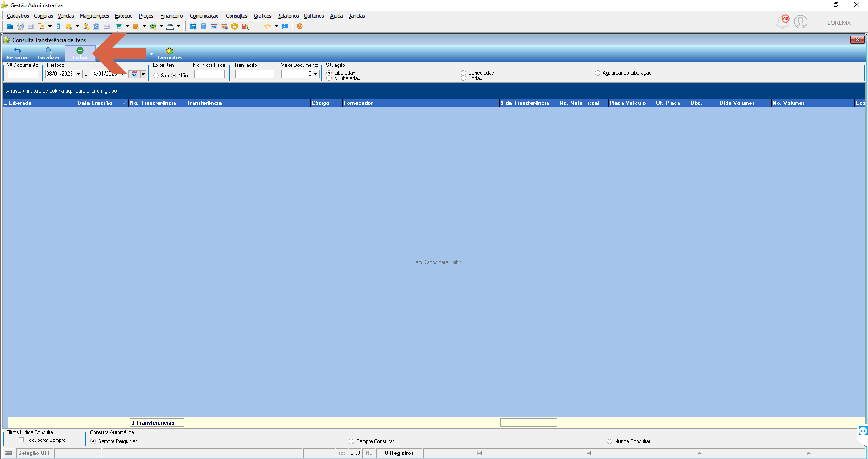Select the Todas situation option
This screenshot has height=459, width=868.
pos(463,78)
